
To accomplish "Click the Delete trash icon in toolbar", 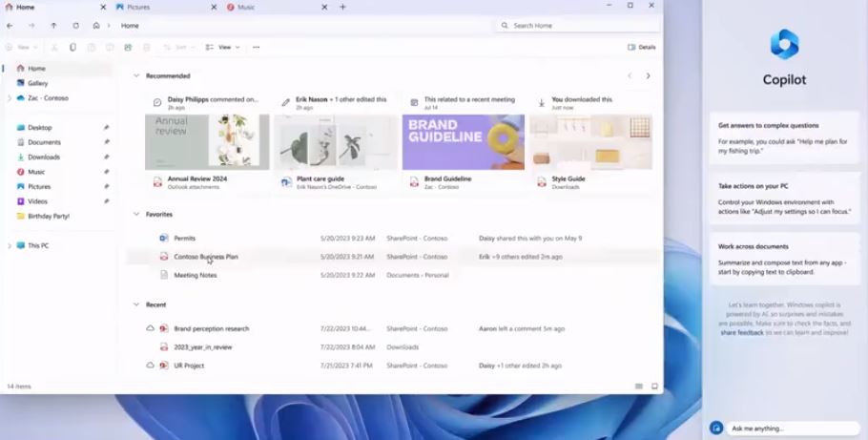I will tap(147, 47).
